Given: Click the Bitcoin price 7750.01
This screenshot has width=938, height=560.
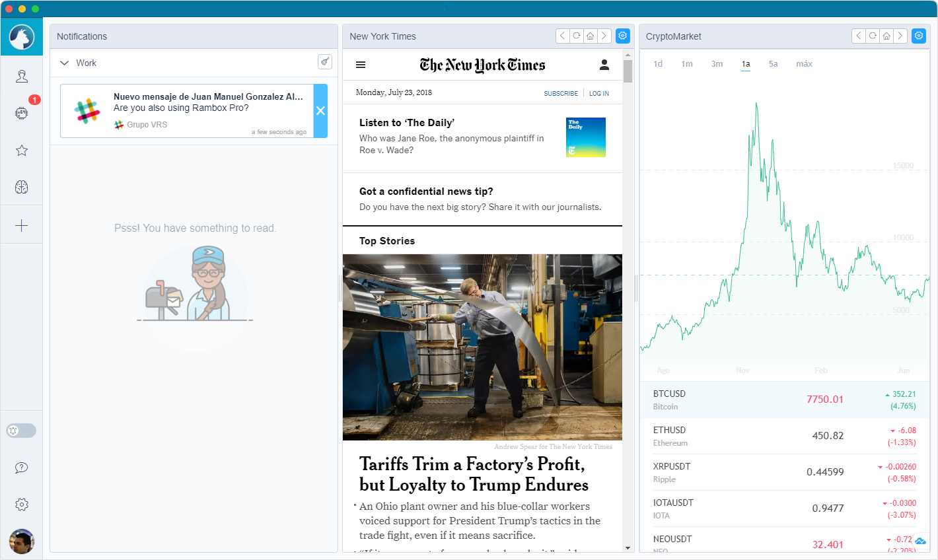Looking at the screenshot, I should click(825, 400).
